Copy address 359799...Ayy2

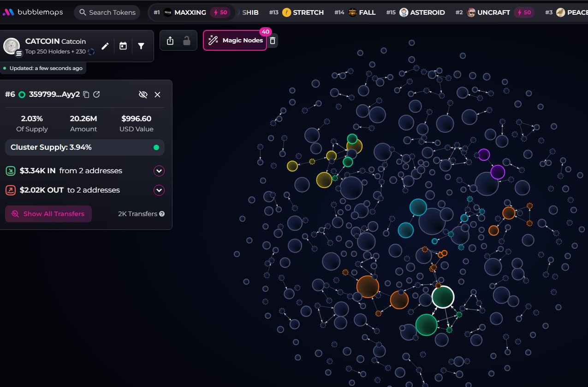click(x=86, y=94)
